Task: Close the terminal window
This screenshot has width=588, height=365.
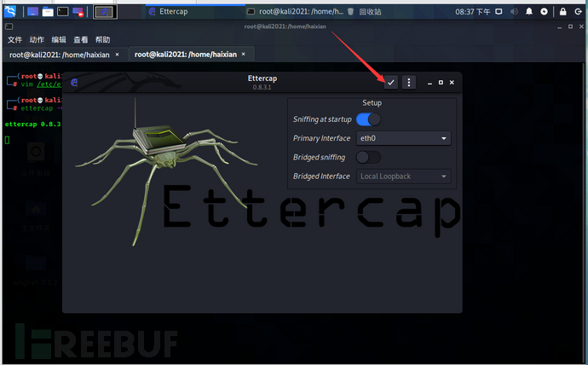Action: coord(581,26)
